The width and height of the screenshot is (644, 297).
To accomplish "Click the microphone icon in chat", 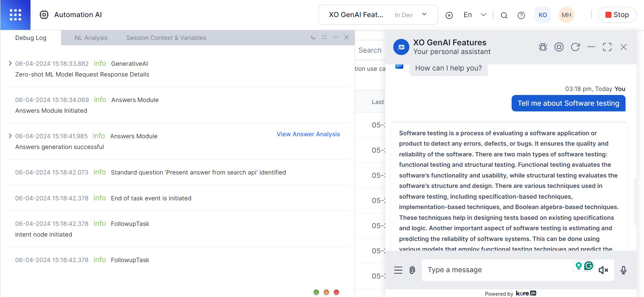I will (624, 270).
